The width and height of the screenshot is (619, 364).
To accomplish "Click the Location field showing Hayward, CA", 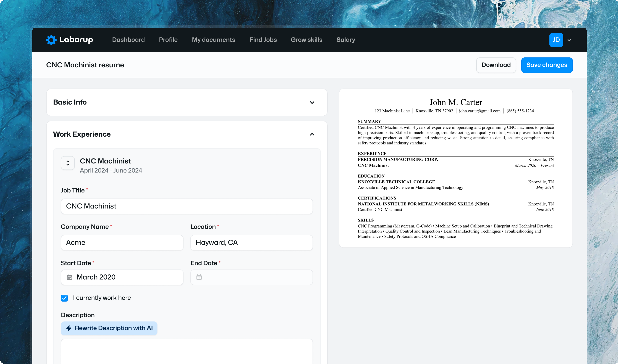I will coord(251,243).
